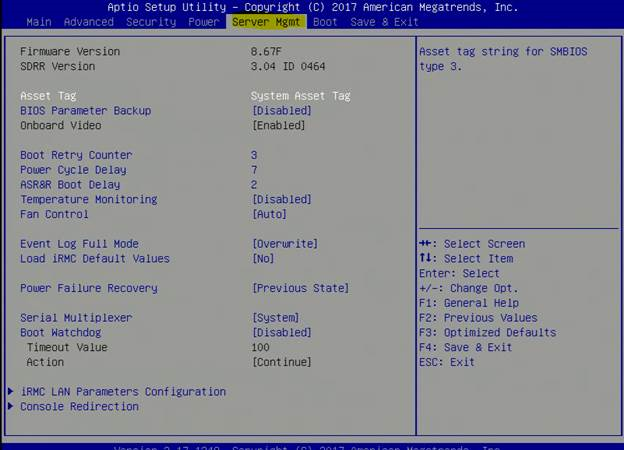Open Fan Control Auto dropdown
Viewport: 624px width, 450px height.
pyautogui.click(x=269, y=214)
